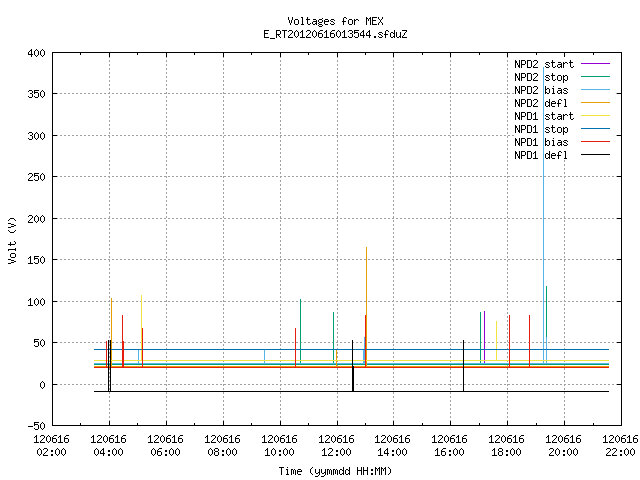Click the Volt (V) axis label
Screen dimensions: 640x480
13,241
